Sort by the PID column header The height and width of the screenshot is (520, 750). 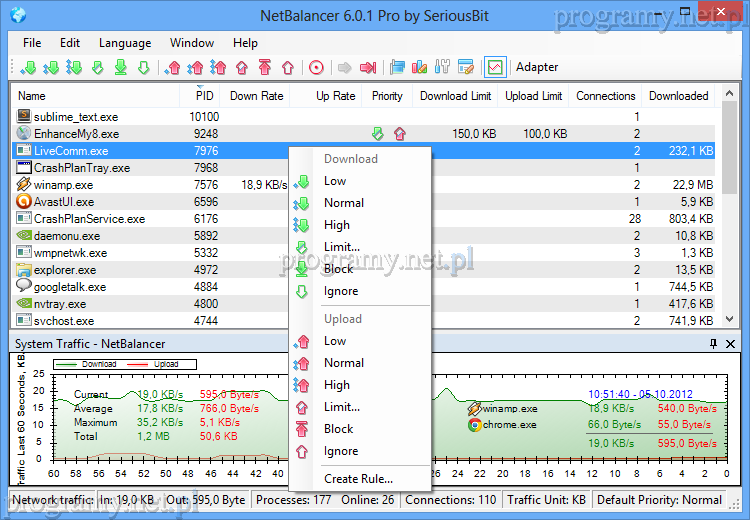(x=204, y=96)
